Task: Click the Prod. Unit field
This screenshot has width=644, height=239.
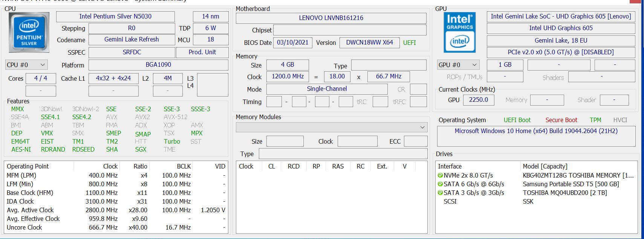Action: [x=202, y=52]
